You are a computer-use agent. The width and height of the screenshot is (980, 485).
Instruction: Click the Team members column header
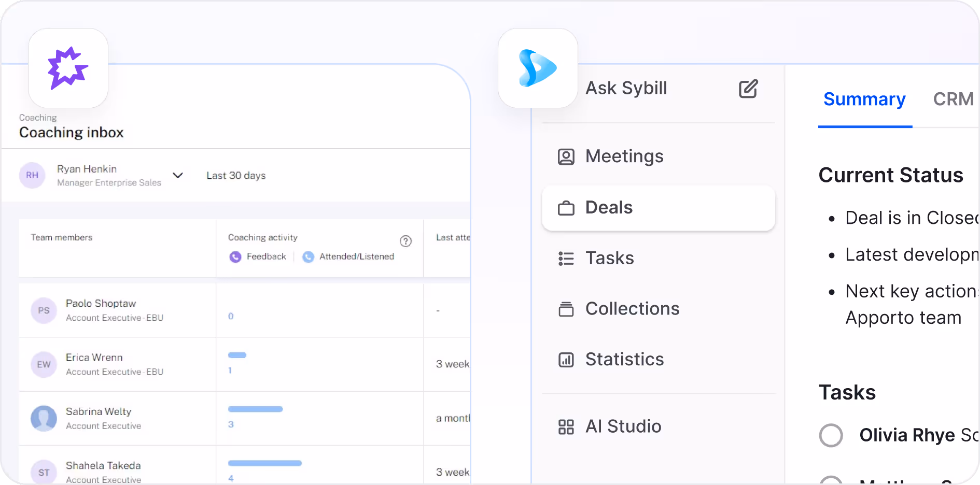61,237
